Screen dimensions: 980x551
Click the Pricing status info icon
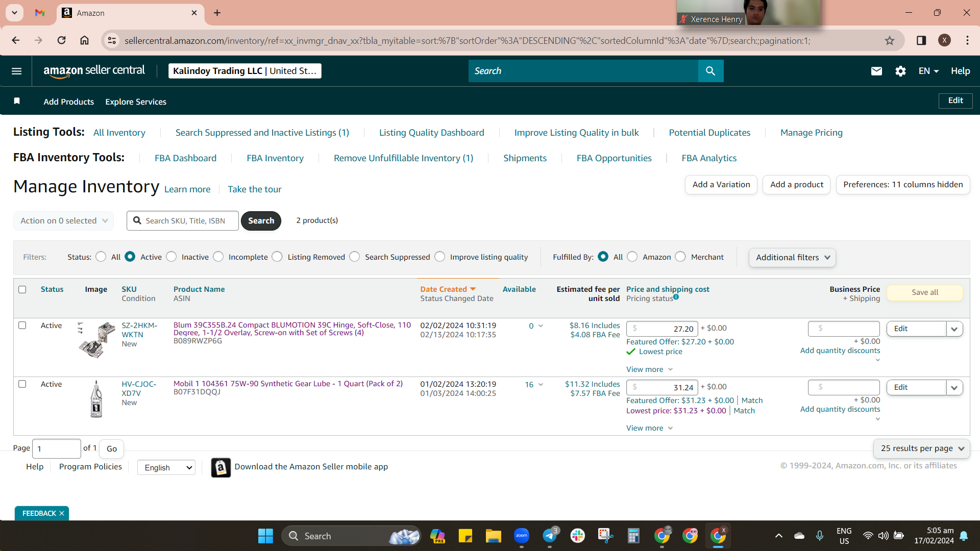pos(676,297)
